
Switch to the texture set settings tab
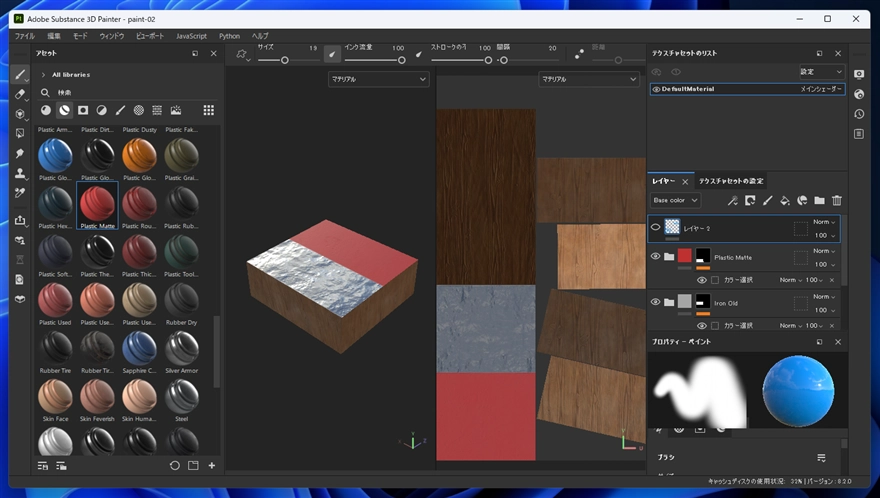click(x=730, y=181)
